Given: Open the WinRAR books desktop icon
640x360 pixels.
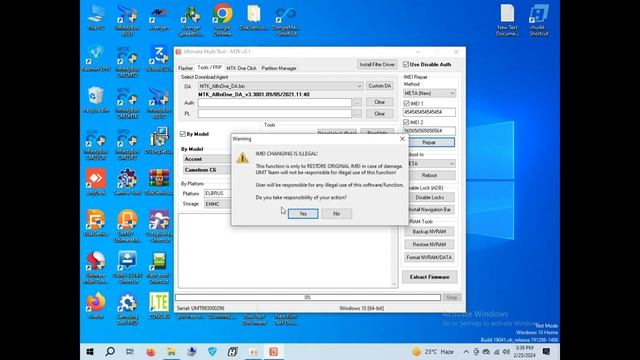Looking at the screenshot, I should (159, 182).
